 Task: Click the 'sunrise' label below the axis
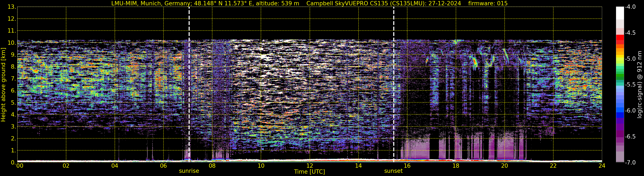tap(189, 171)
